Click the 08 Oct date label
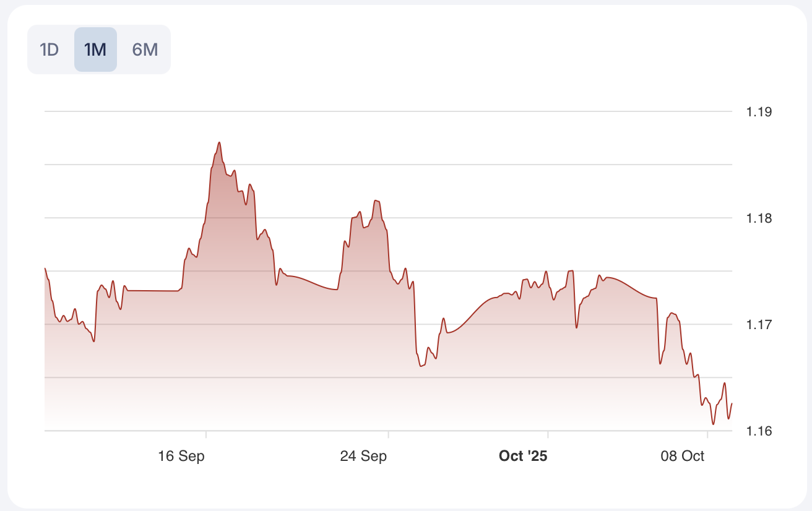Viewport: 812px width, 511px height. (683, 457)
